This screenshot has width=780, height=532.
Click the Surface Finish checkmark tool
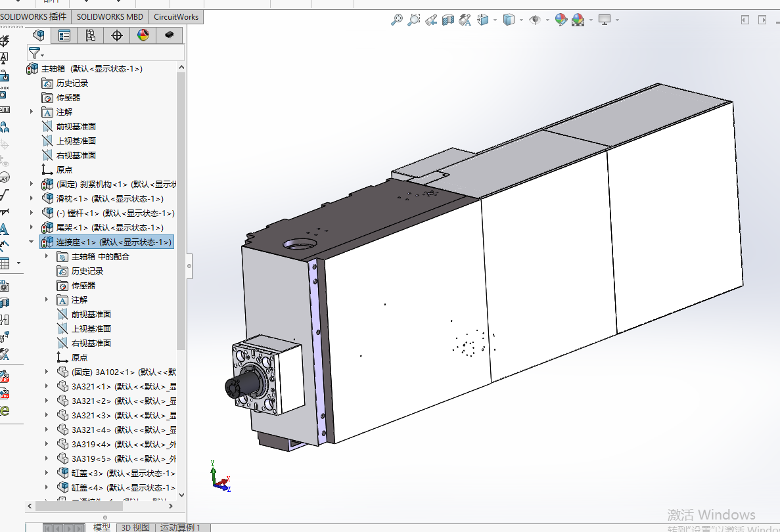(x=4, y=196)
